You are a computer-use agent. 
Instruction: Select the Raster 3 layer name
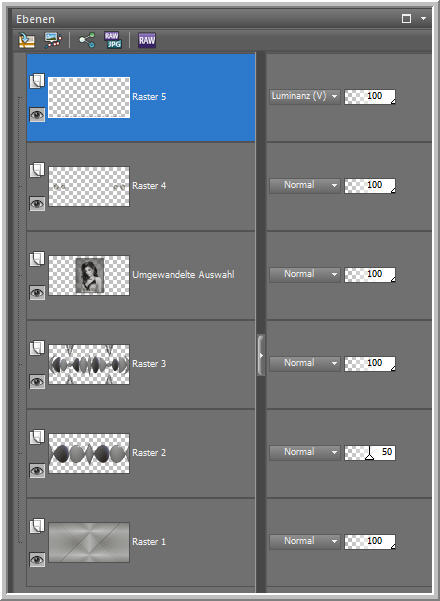(149, 363)
